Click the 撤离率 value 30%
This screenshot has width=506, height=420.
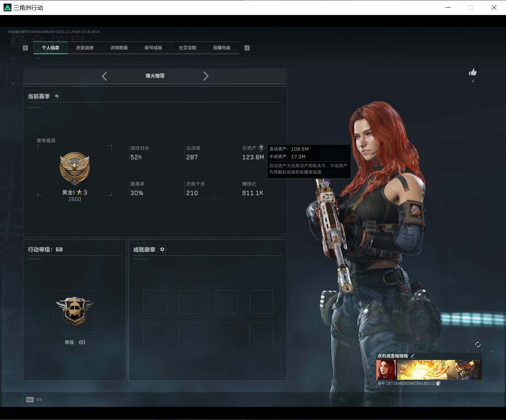(137, 193)
